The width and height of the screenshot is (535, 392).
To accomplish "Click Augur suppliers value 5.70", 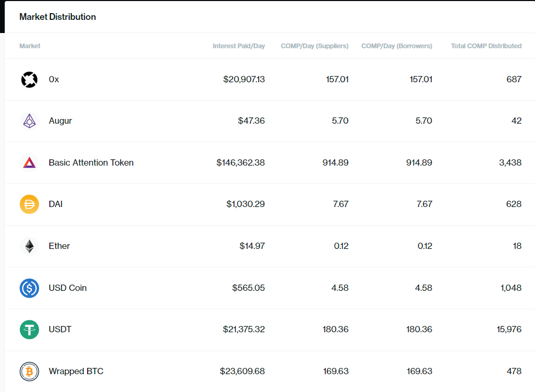I will [340, 121].
